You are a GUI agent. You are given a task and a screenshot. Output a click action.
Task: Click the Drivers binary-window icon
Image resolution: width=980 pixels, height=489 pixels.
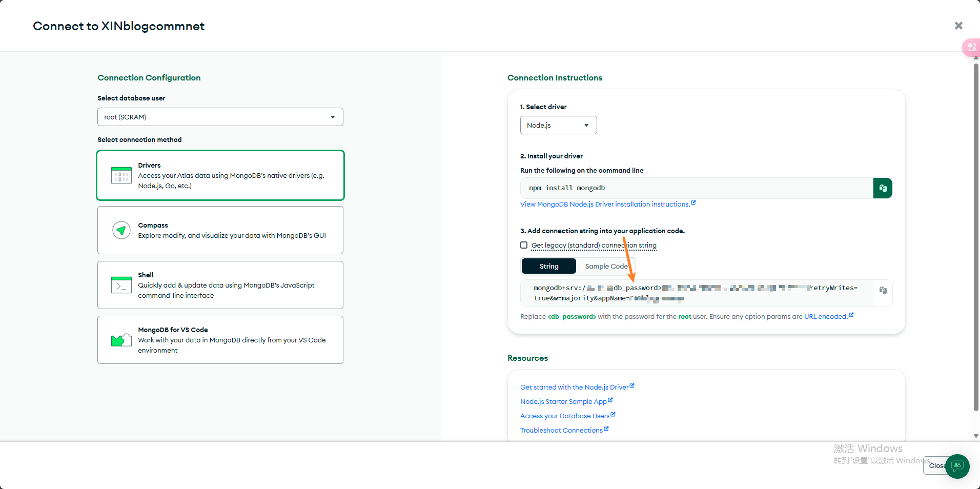[x=121, y=175]
